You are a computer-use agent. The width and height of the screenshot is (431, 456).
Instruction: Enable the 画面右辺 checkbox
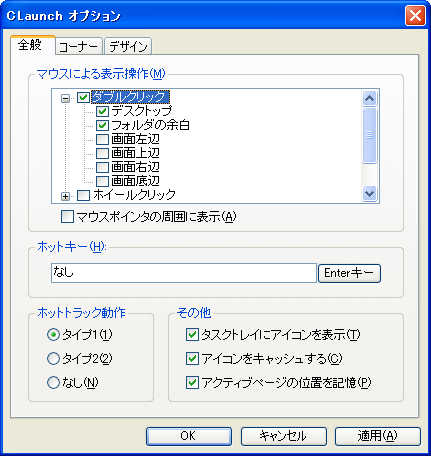[x=102, y=167]
